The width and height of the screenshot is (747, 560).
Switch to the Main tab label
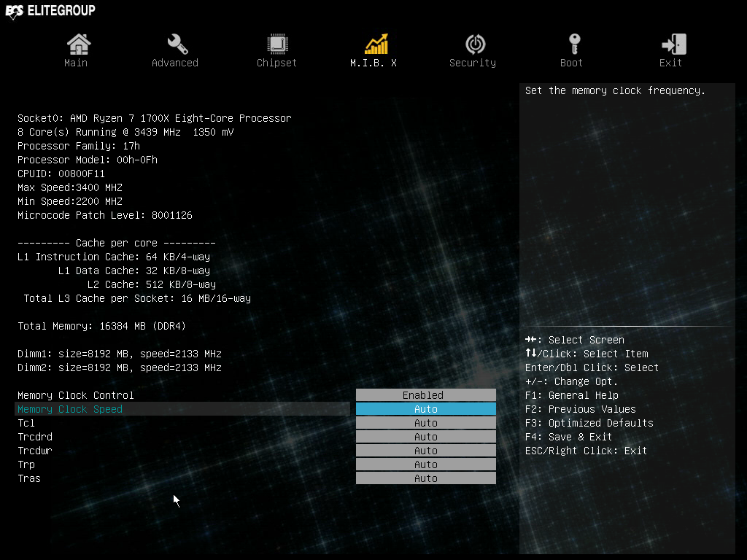[76, 63]
